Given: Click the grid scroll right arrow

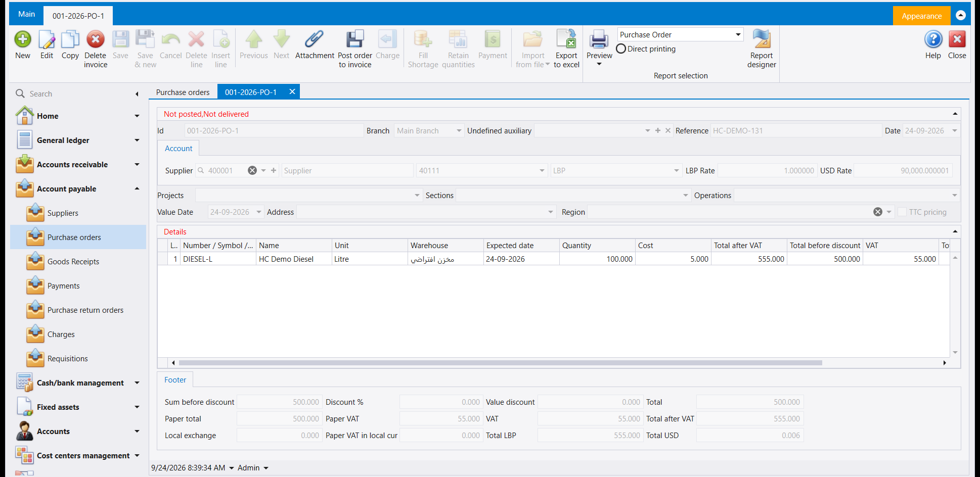Looking at the screenshot, I should (x=945, y=363).
